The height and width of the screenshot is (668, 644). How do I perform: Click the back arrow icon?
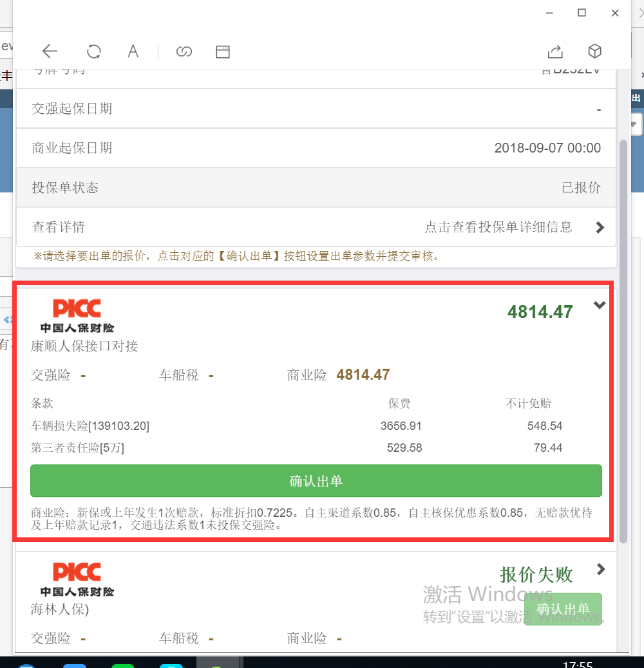(x=50, y=51)
